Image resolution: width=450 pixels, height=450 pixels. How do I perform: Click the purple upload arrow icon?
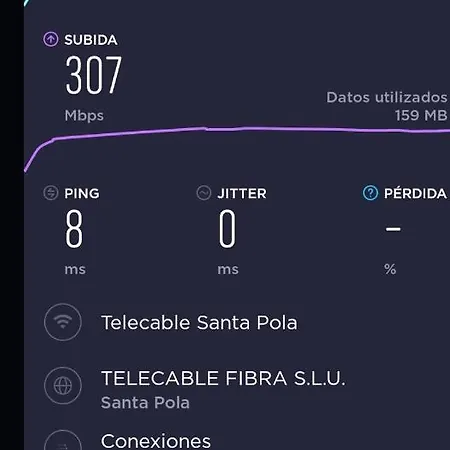[x=51, y=39]
